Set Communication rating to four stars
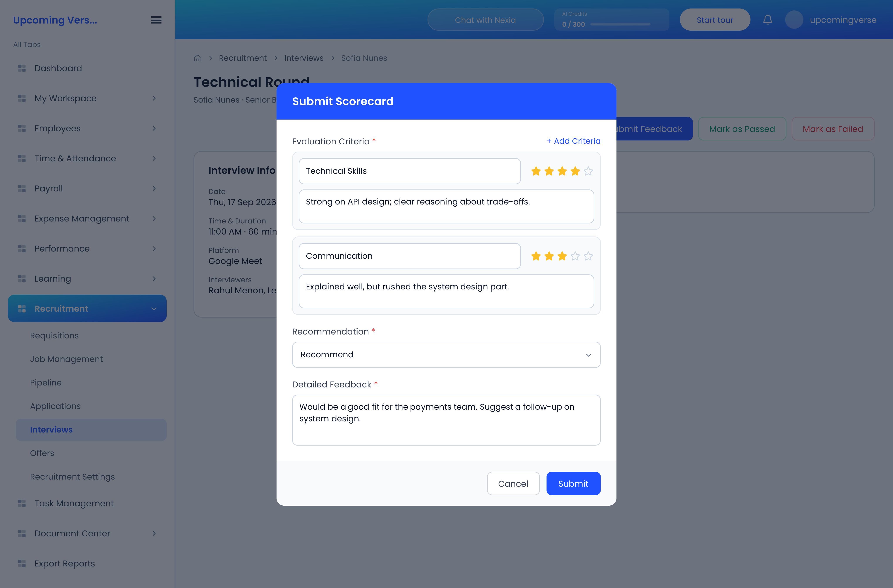The width and height of the screenshot is (893, 588). [x=575, y=256]
